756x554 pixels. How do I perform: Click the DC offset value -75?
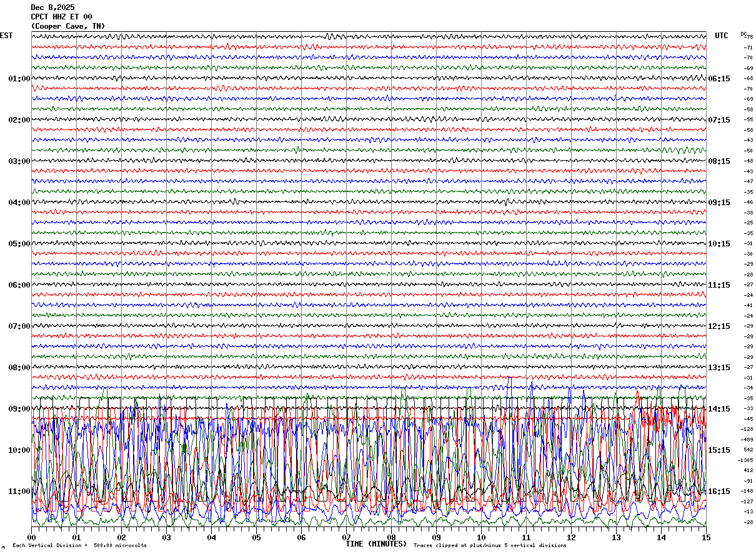click(749, 37)
